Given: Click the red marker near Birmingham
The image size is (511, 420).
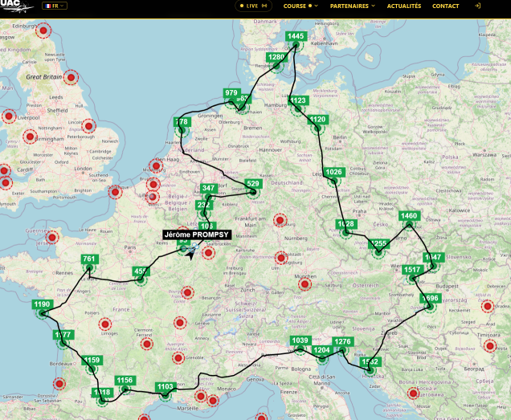Looking at the screenshot, I should point(30,137).
